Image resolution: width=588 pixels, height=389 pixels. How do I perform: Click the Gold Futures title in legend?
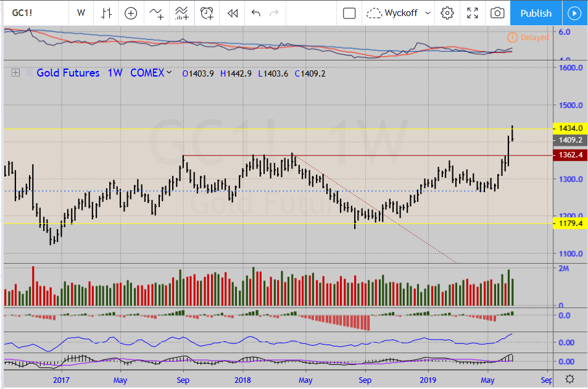[x=68, y=73]
